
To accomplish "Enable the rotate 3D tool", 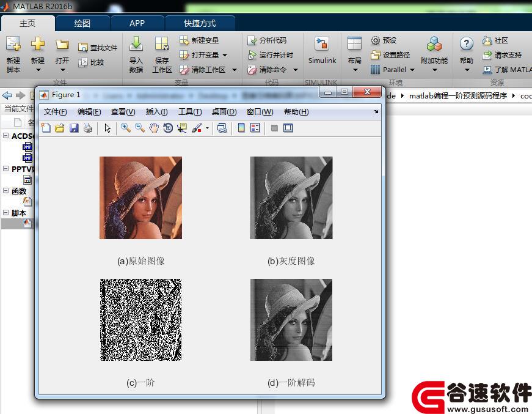I will click(x=168, y=128).
